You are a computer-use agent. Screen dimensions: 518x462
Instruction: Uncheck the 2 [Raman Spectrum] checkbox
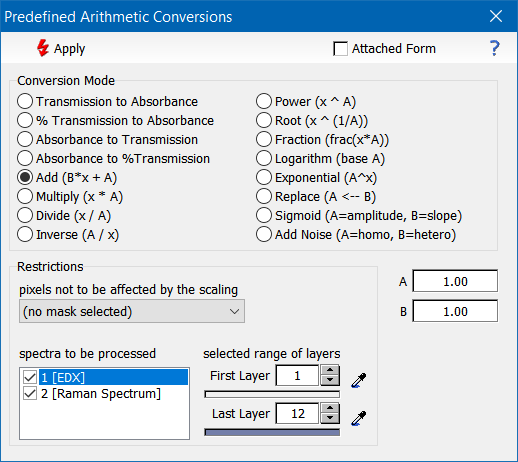click(30, 394)
